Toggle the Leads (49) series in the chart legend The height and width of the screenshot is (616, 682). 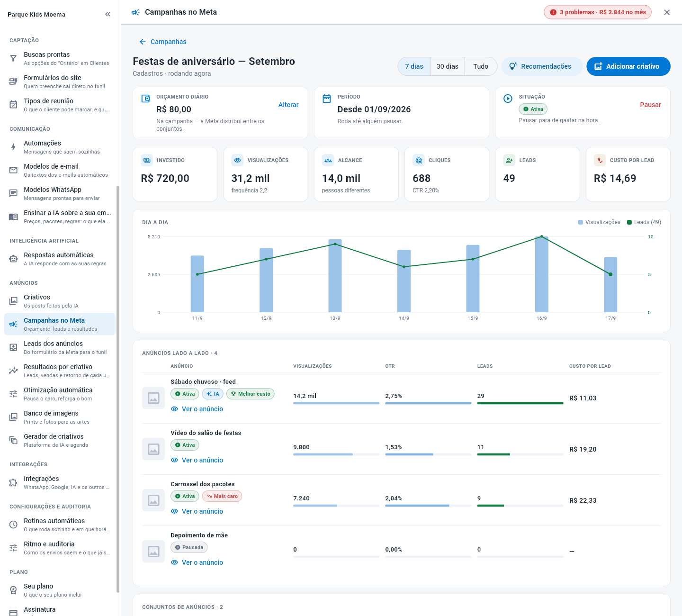[644, 222]
